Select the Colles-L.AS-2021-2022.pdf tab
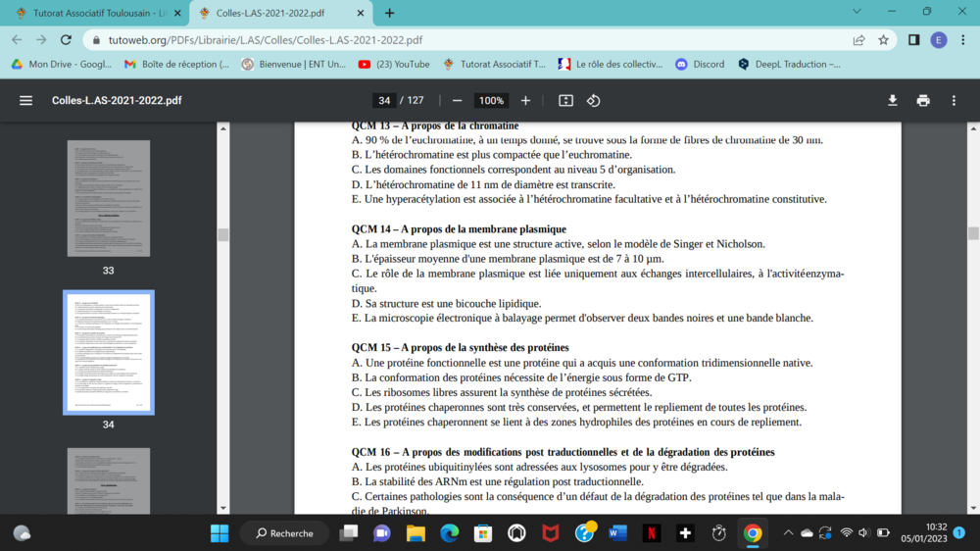Screen dimensions: 980x551 [x=279, y=13]
